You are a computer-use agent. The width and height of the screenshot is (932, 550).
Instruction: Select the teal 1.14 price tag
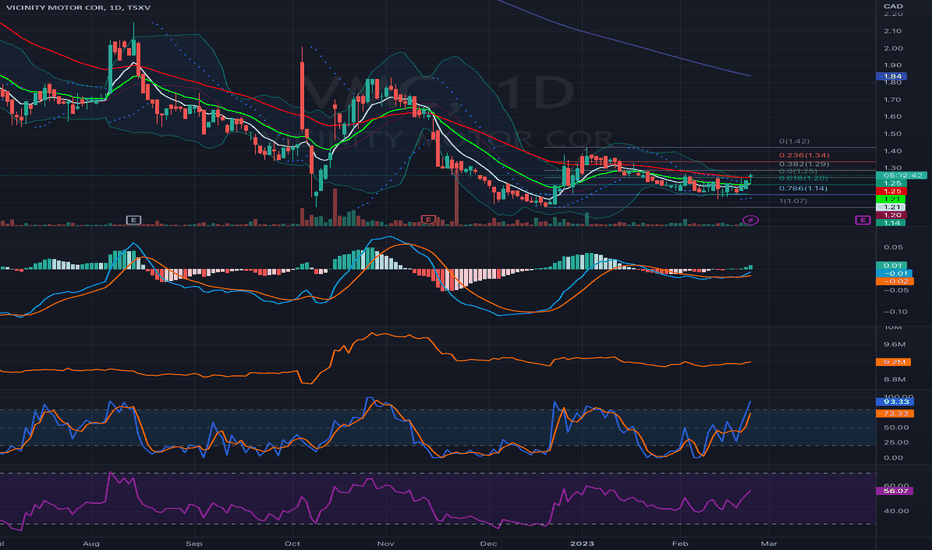pos(892,222)
